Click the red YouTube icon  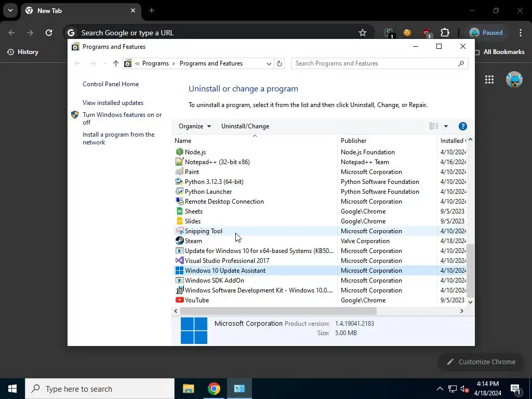[179, 300]
